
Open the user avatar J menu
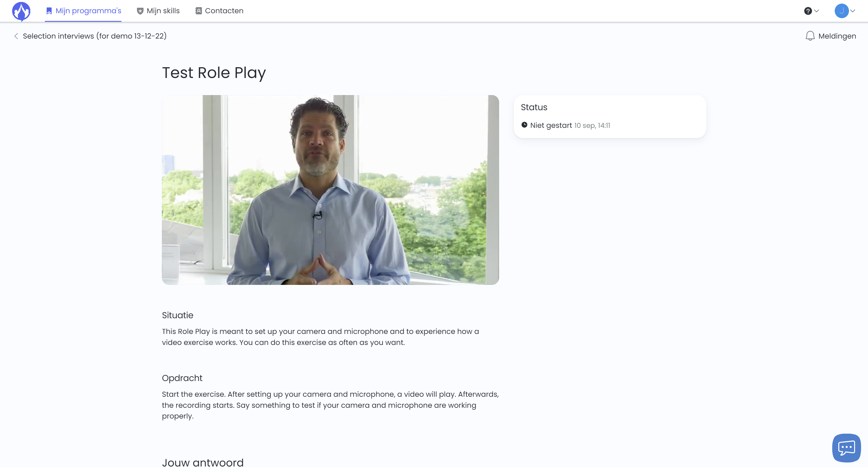click(845, 11)
